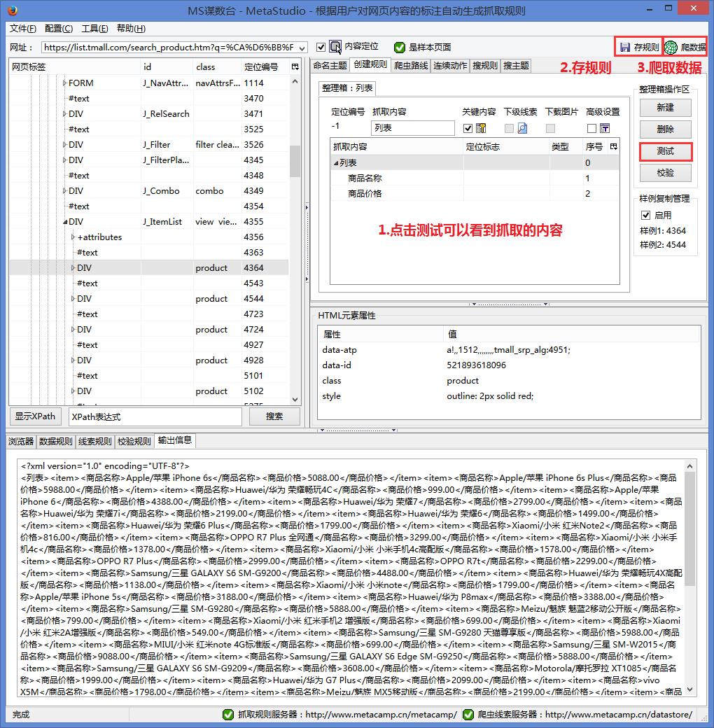This screenshot has height=728, width=714.
Task: Click the splitter arrow above the output tabs
Action: [322, 430]
